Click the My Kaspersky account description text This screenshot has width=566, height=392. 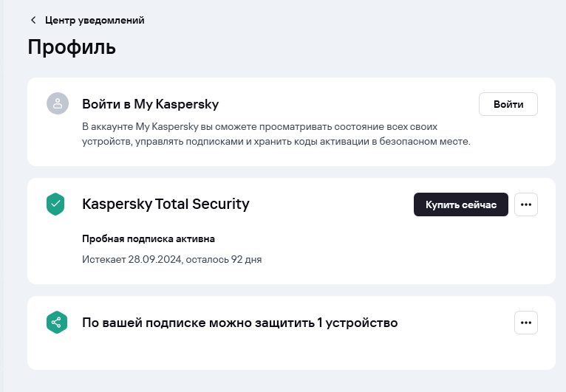tap(276, 134)
